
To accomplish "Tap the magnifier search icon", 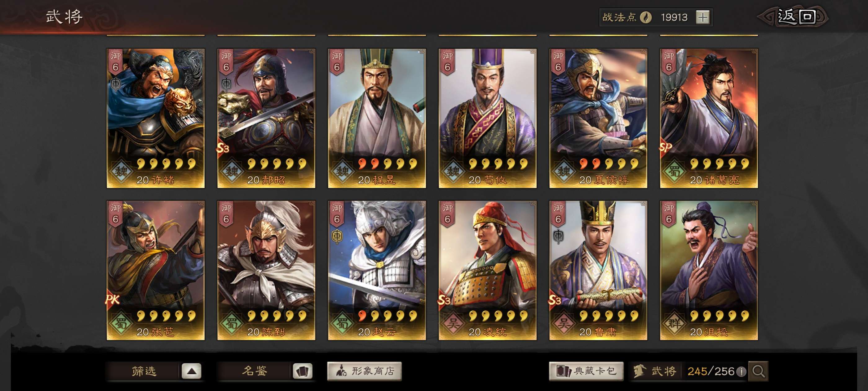I will click(x=759, y=371).
